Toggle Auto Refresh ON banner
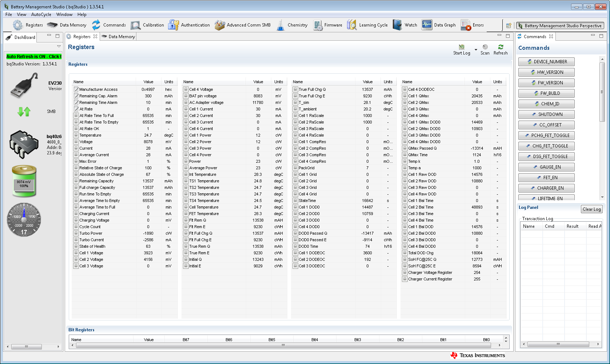 (34, 57)
